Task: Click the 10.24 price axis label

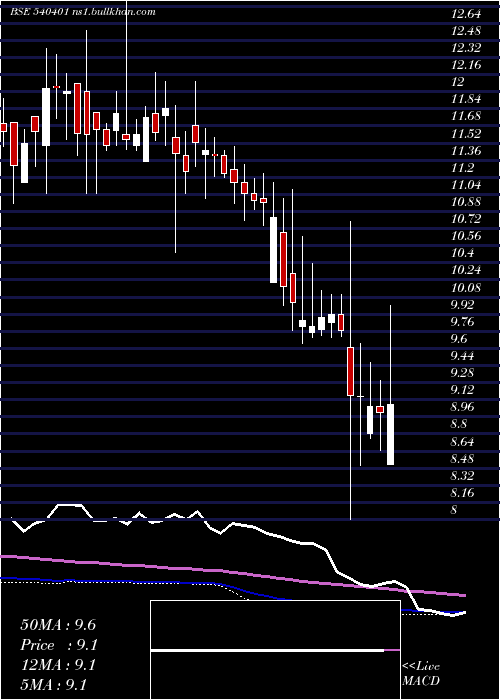Action: click(466, 270)
